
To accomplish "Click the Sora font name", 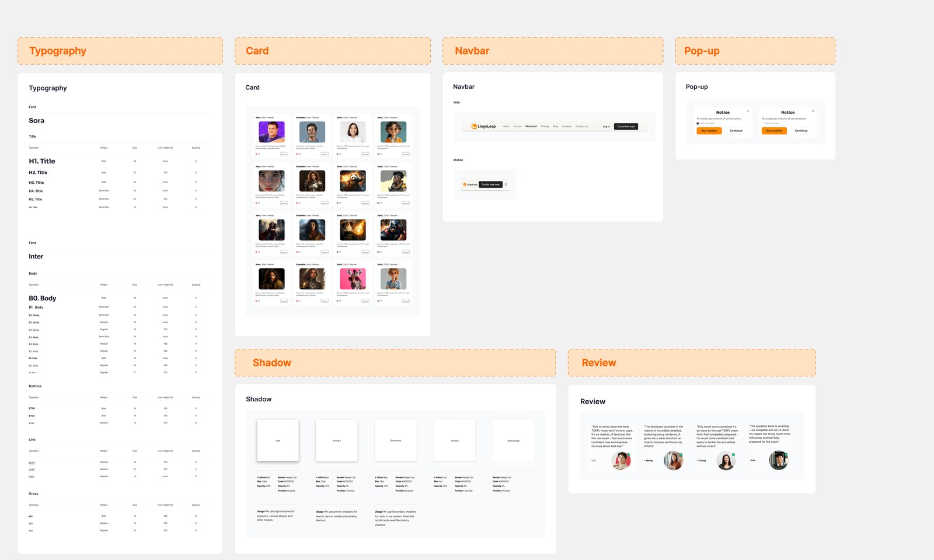I will (x=37, y=121).
